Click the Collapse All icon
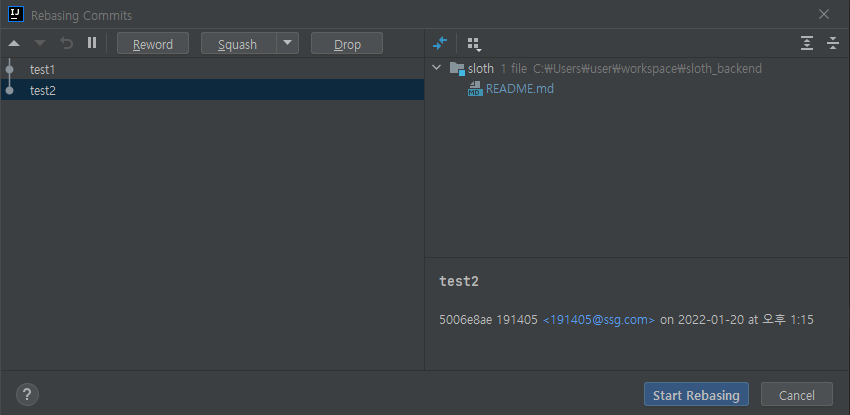 (833, 43)
